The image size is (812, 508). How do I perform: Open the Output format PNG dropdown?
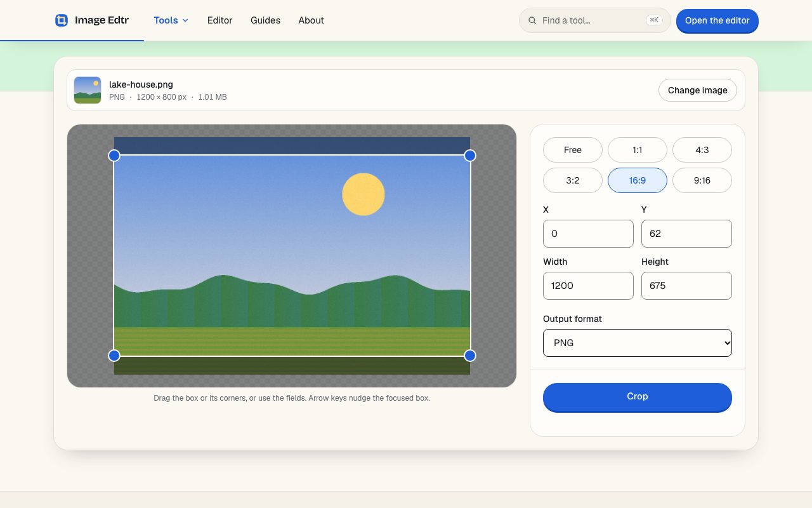[638, 343]
